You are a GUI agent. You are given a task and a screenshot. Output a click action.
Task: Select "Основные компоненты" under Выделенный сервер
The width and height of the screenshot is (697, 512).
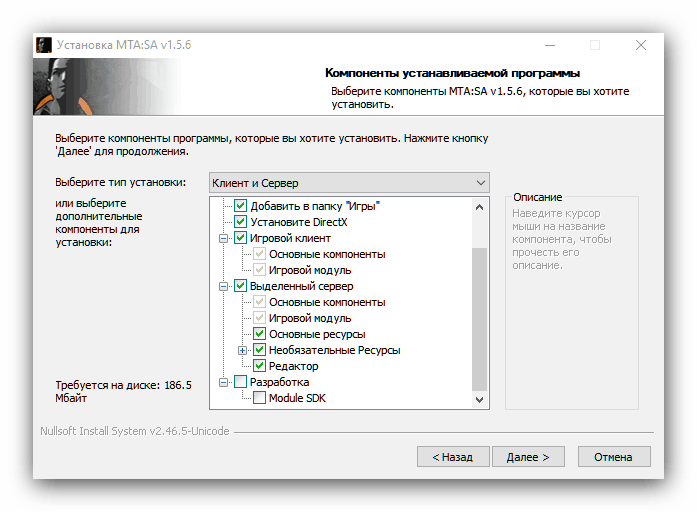point(327,302)
